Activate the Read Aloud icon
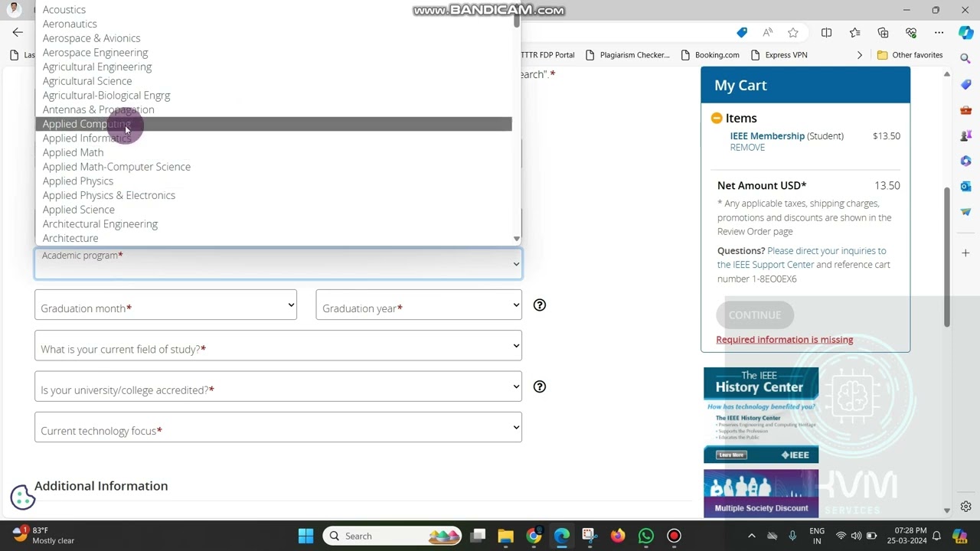 [x=767, y=33]
